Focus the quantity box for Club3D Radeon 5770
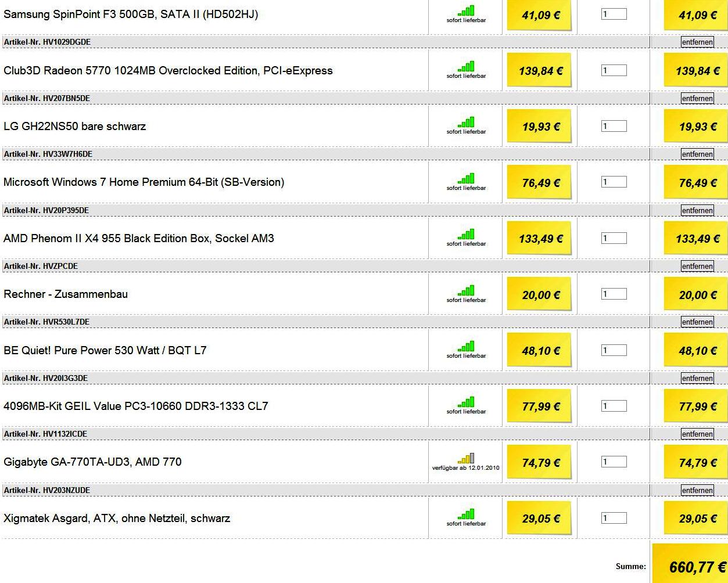The image size is (728, 583). pyautogui.click(x=614, y=70)
